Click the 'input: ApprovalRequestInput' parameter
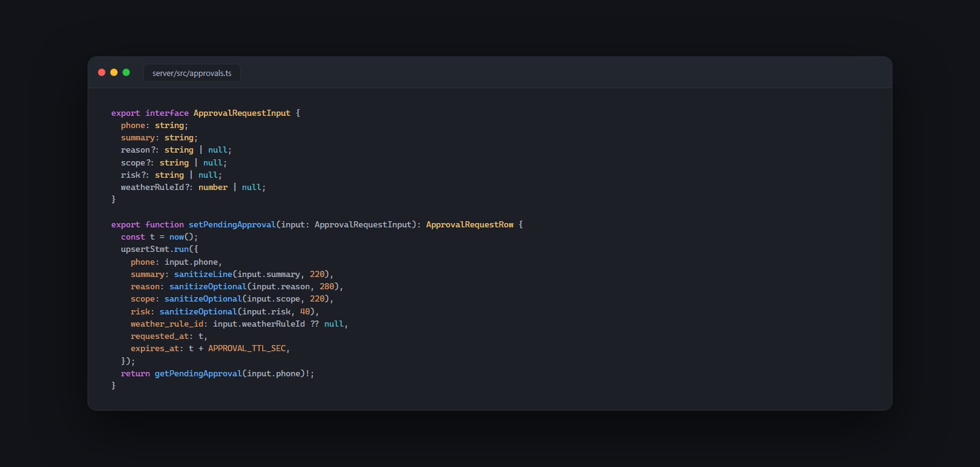The height and width of the screenshot is (467, 980). click(x=347, y=224)
